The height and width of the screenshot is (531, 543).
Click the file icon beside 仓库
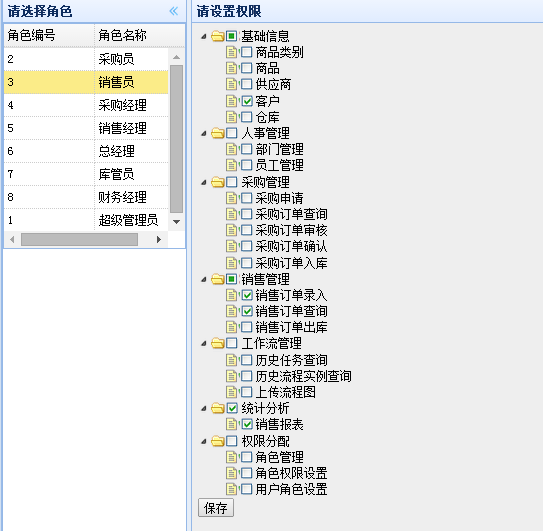(231, 117)
